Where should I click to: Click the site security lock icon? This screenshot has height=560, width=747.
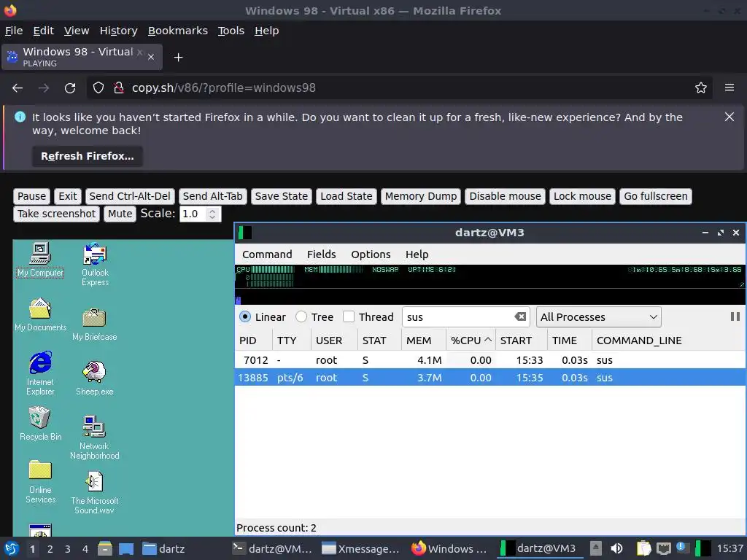click(x=119, y=87)
